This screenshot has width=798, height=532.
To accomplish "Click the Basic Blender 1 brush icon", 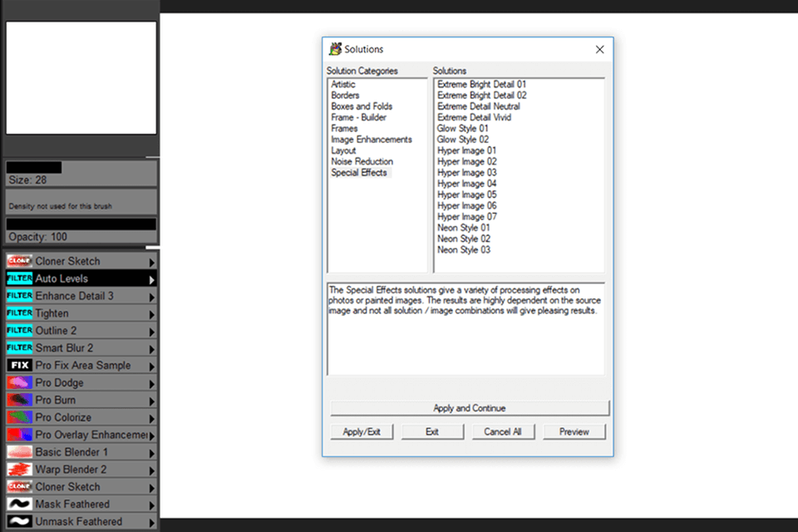I will click(x=19, y=451).
